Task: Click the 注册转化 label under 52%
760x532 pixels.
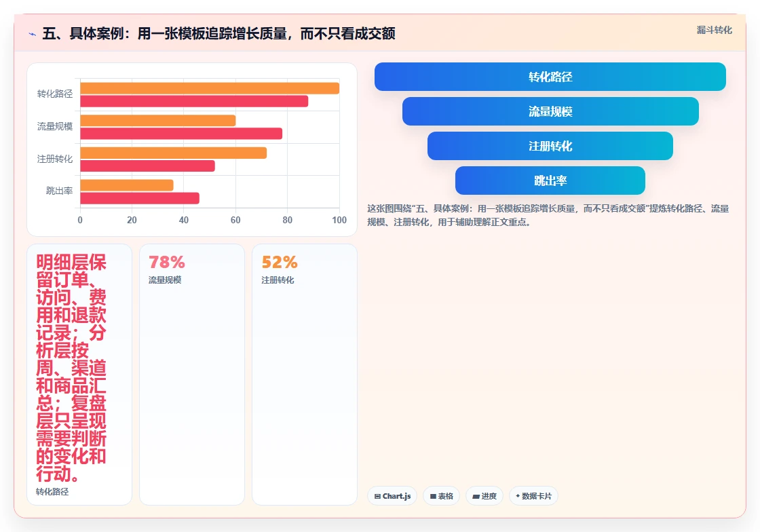Action: pos(278,280)
